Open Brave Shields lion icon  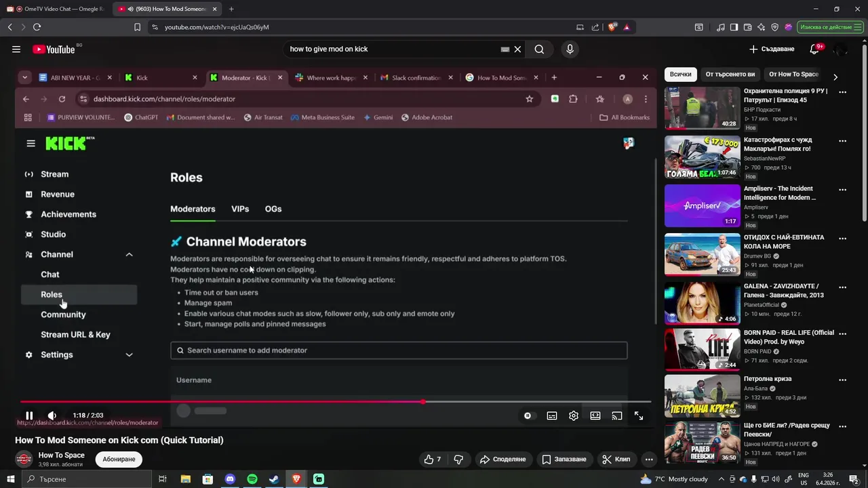[612, 27]
